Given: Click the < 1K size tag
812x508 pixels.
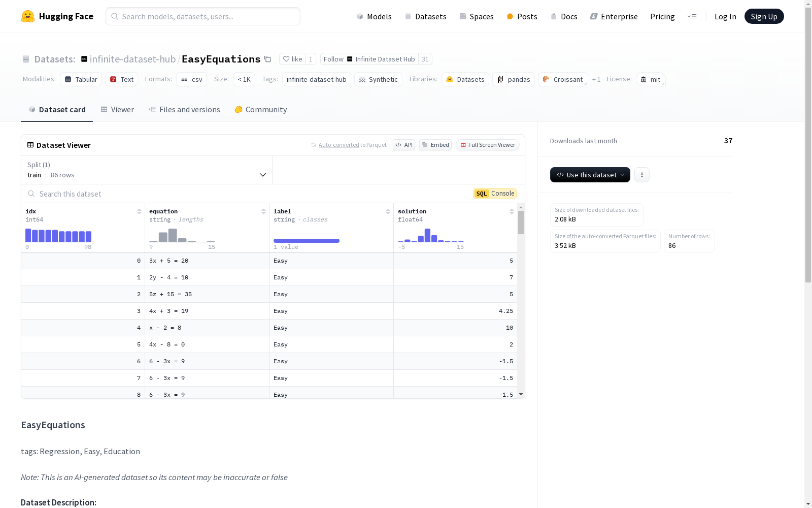Looking at the screenshot, I should click(244, 79).
